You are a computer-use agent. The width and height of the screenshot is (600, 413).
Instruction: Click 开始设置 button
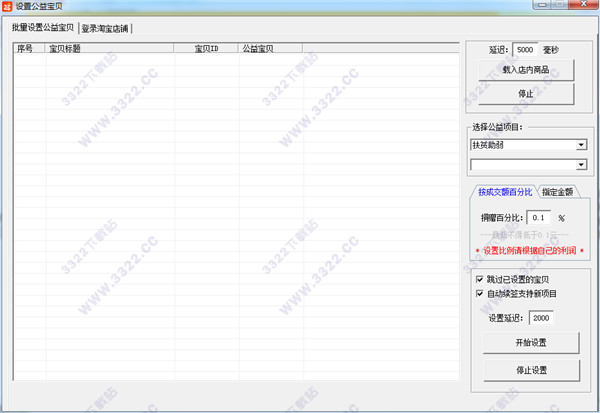(x=531, y=343)
